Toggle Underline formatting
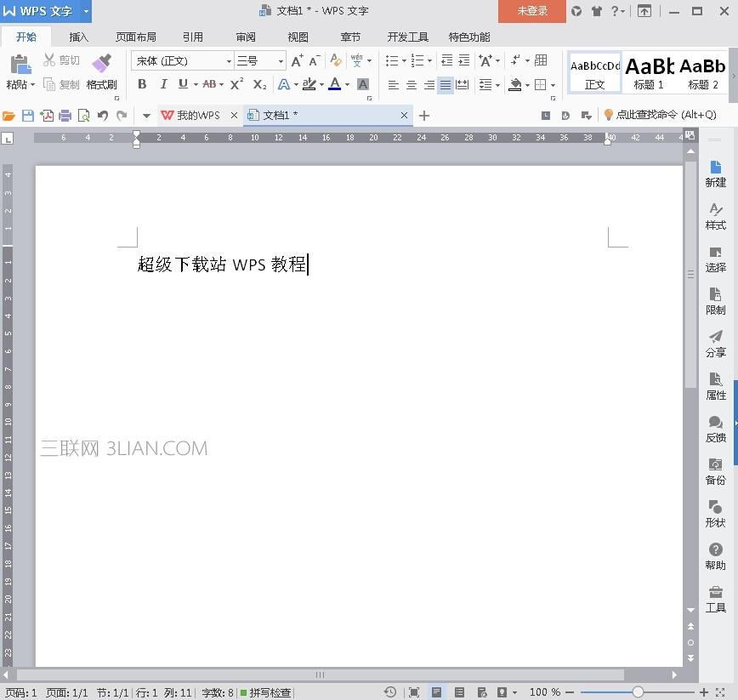The width and height of the screenshot is (738, 700). (183, 84)
